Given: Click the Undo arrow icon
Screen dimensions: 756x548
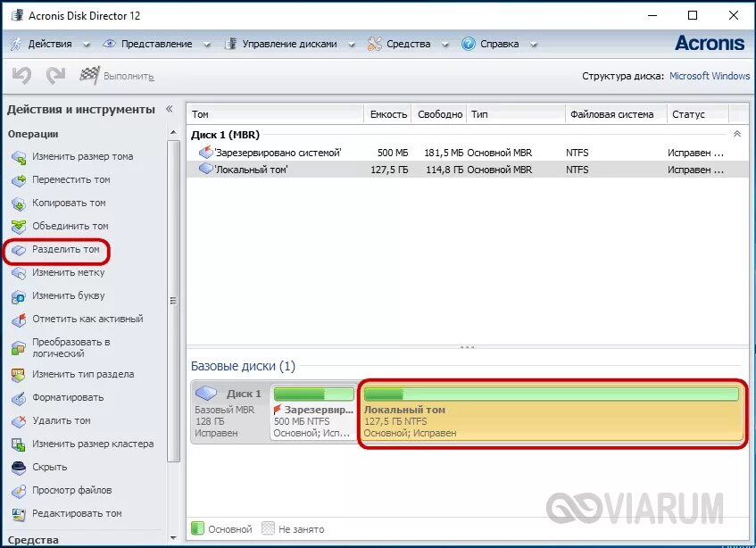Looking at the screenshot, I should [21, 76].
